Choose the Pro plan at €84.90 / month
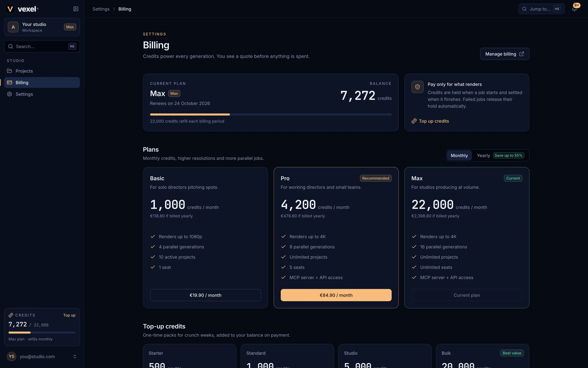This screenshot has height=368, width=588. pos(336,295)
